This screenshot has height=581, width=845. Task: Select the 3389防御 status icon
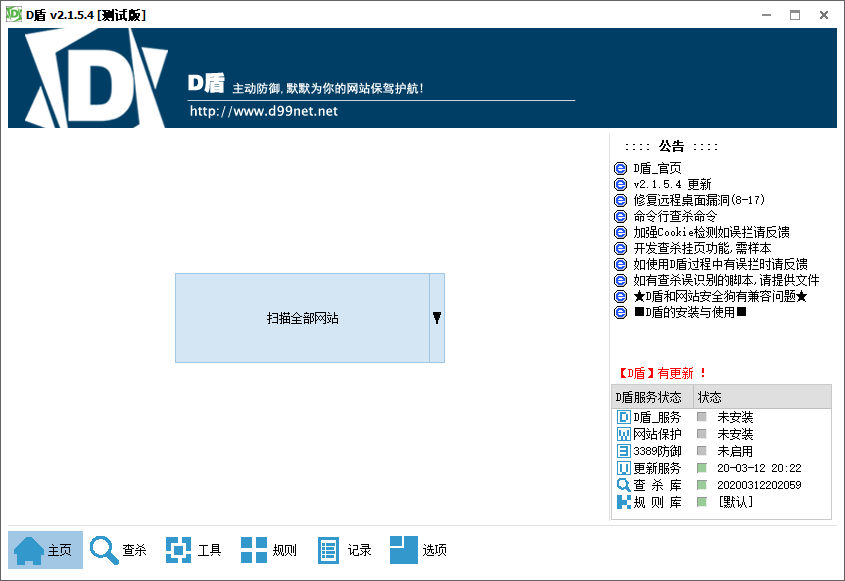point(624,451)
